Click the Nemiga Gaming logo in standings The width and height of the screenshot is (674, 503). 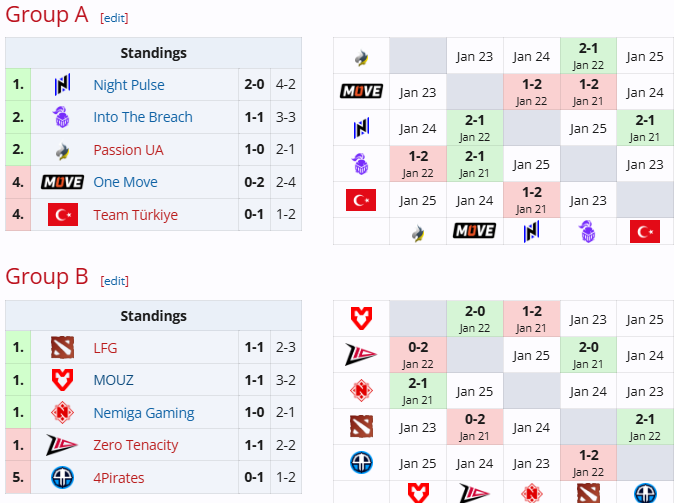pyautogui.click(x=62, y=413)
